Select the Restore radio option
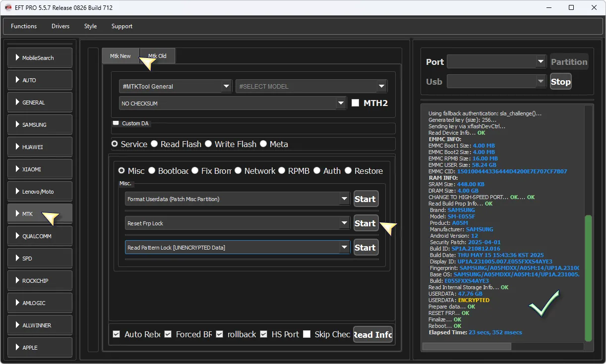Viewport: 606px width, 364px height. (x=348, y=171)
